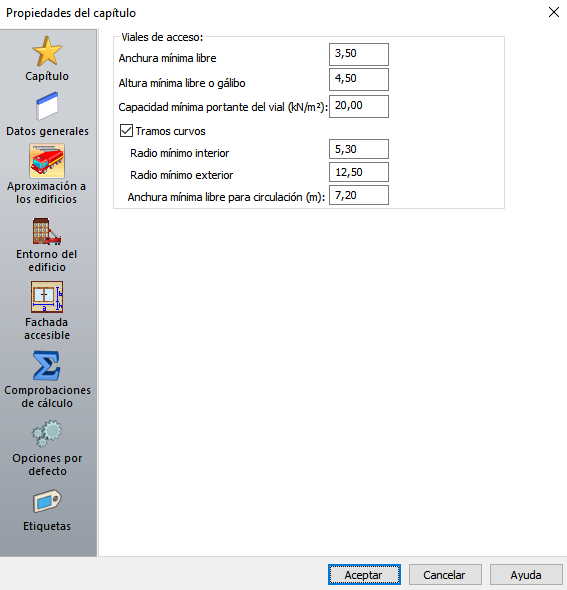Edit the Altura mínima libre o gálibo value
The width and height of the screenshot is (567, 590).
coord(359,79)
